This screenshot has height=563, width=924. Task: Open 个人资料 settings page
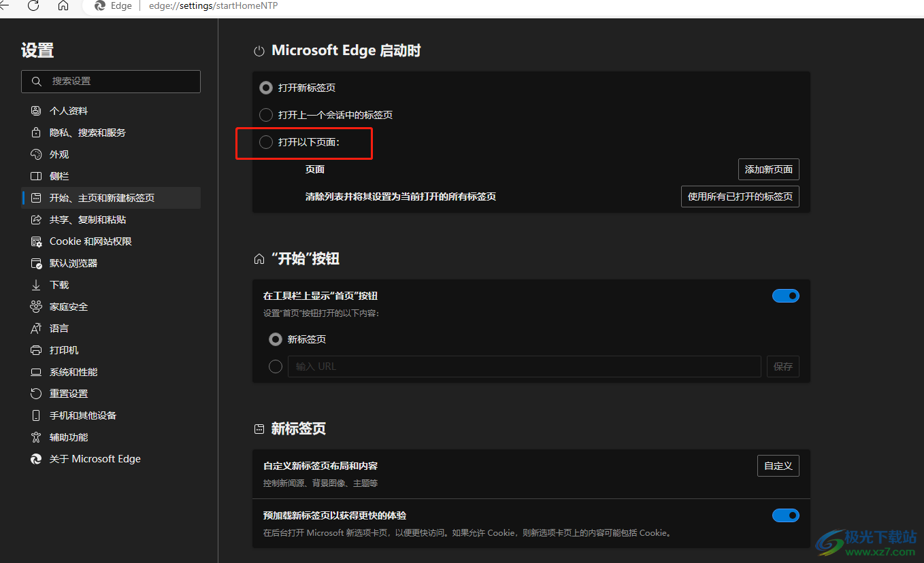coord(111,111)
